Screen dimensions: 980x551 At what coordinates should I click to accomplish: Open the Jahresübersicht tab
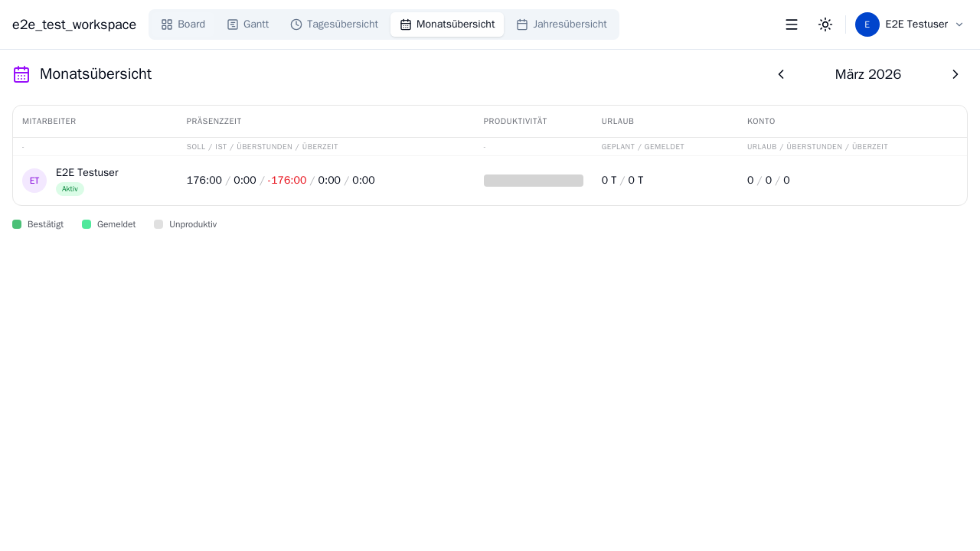[561, 24]
